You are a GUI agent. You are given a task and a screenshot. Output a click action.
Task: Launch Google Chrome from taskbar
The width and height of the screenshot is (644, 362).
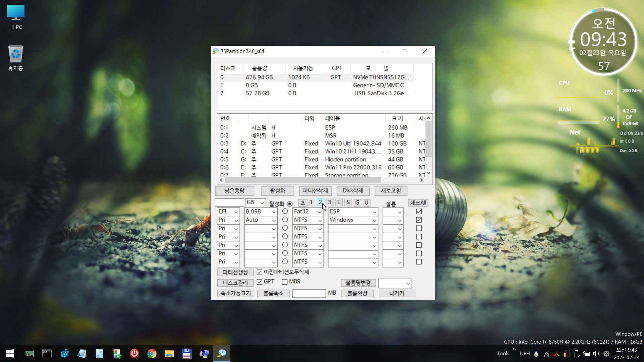pyautogui.click(x=152, y=354)
